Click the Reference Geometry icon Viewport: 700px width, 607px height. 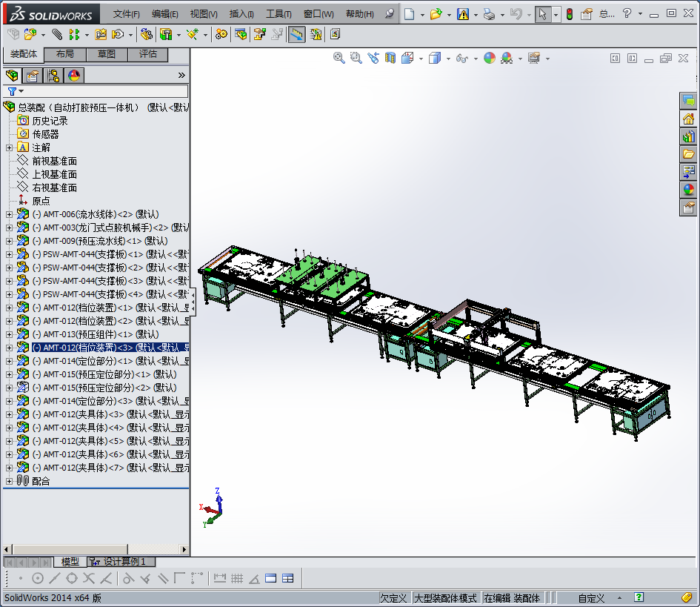193,34
